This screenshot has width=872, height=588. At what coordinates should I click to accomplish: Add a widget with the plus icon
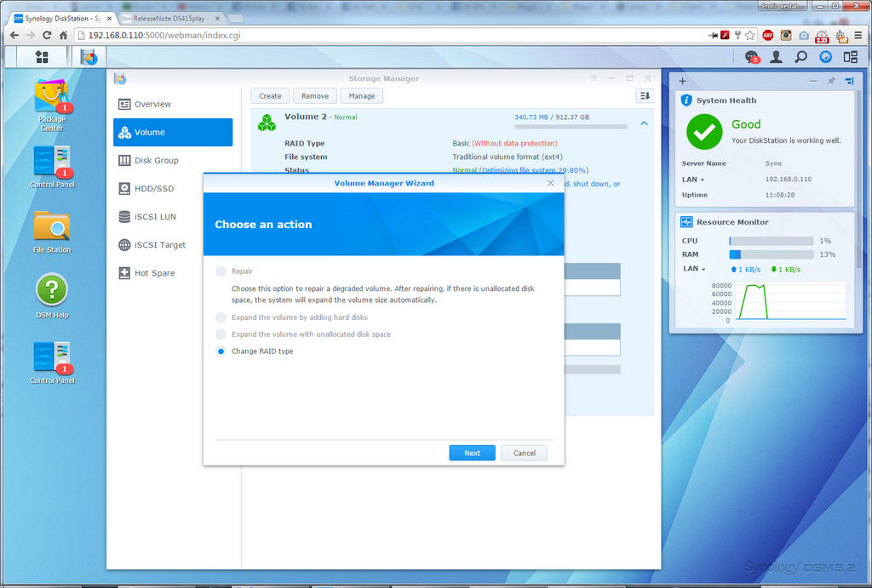pyautogui.click(x=682, y=81)
